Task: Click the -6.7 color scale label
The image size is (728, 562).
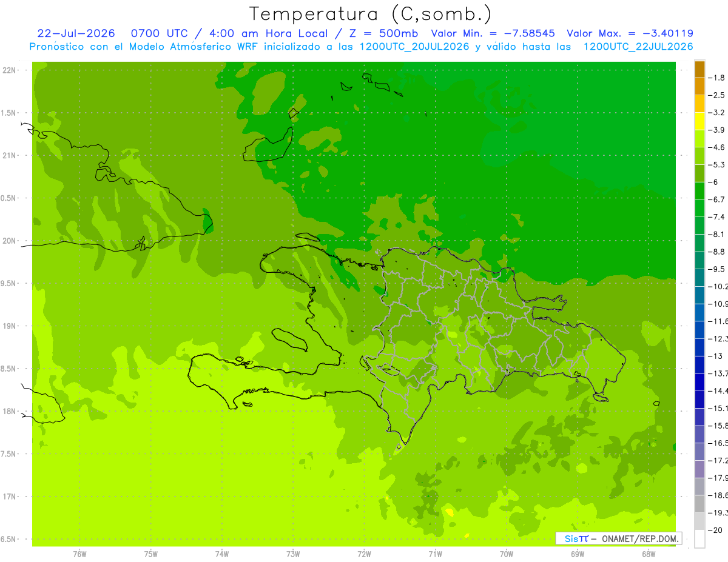Action: 718,199
